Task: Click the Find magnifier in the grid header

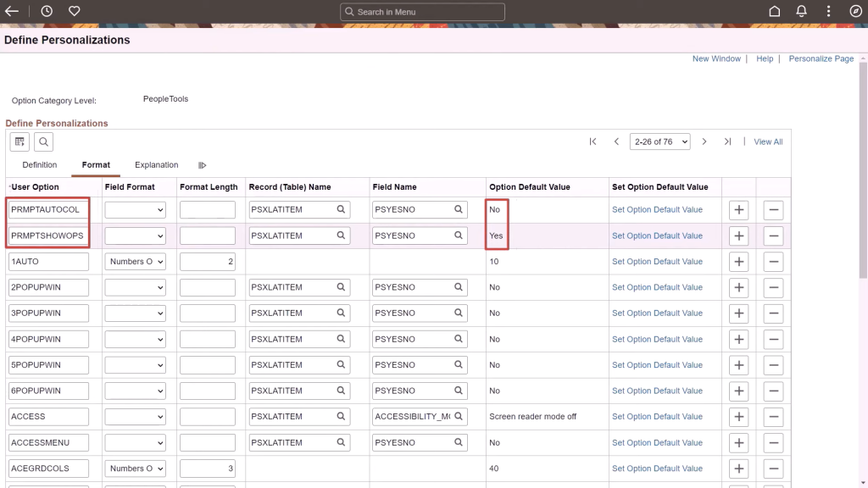Action: [42, 141]
